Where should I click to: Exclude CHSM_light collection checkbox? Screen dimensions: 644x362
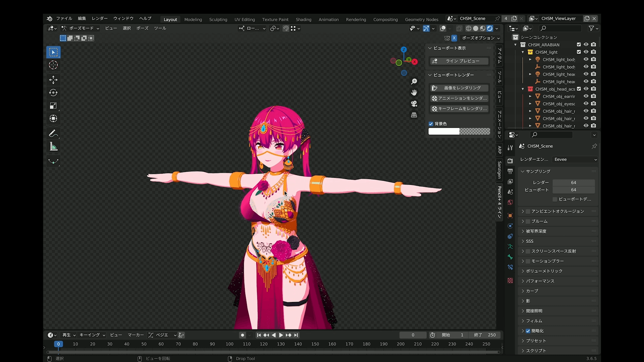click(579, 52)
